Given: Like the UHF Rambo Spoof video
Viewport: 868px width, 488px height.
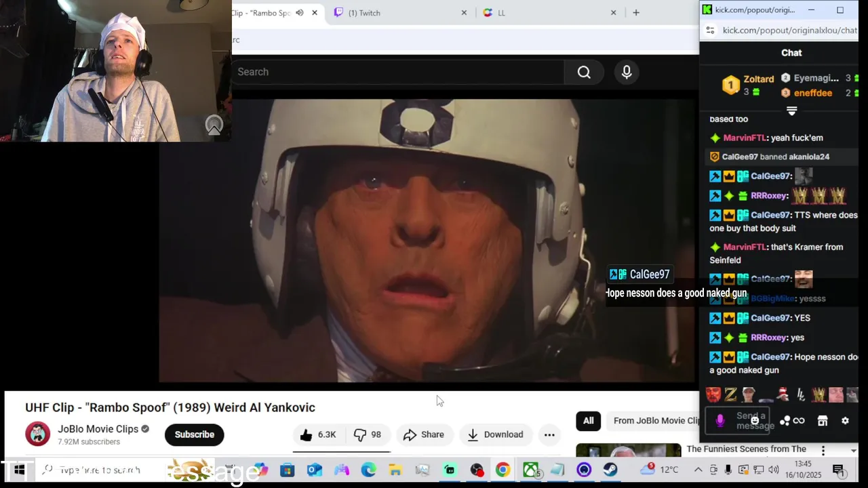Looking at the screenshot, I should pyautogui.click(x=319, y=434).
